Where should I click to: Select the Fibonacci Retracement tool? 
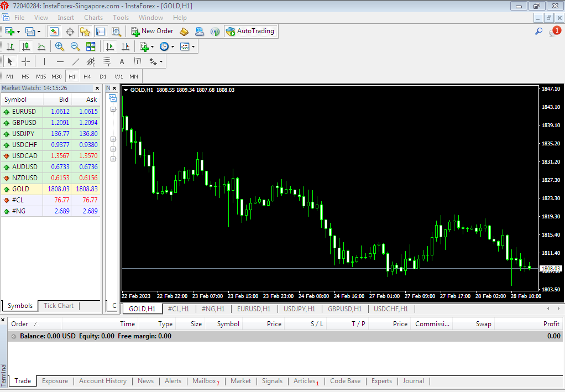[106, 61]
